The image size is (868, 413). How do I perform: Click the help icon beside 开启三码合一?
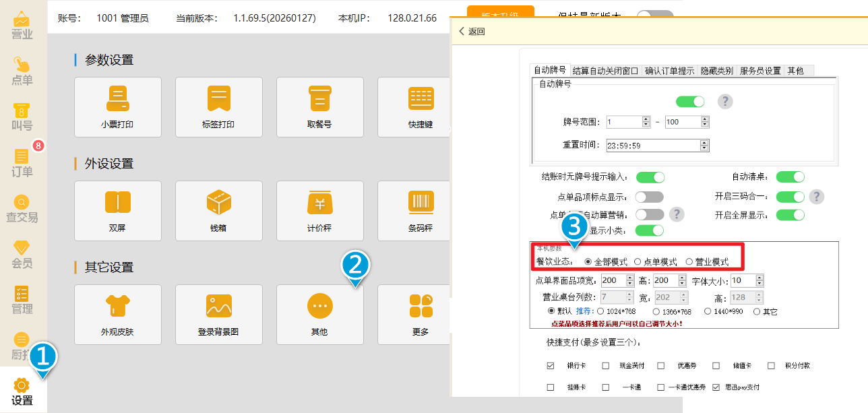coord(817,197)
